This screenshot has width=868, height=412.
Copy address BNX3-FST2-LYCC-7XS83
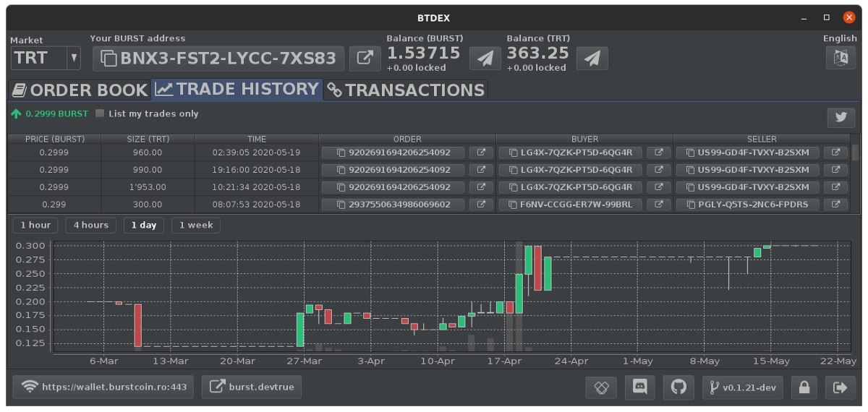218,59
